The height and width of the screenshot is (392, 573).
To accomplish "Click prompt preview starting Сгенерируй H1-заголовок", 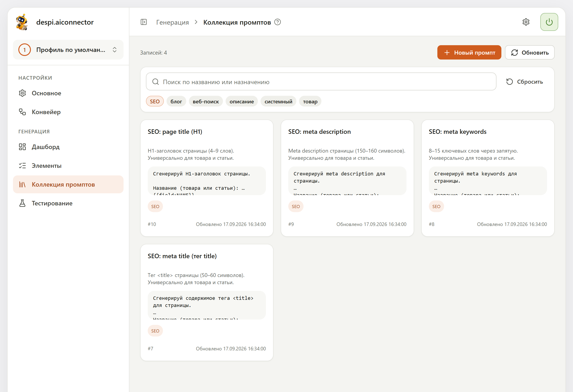I will [x=207, y=181].
